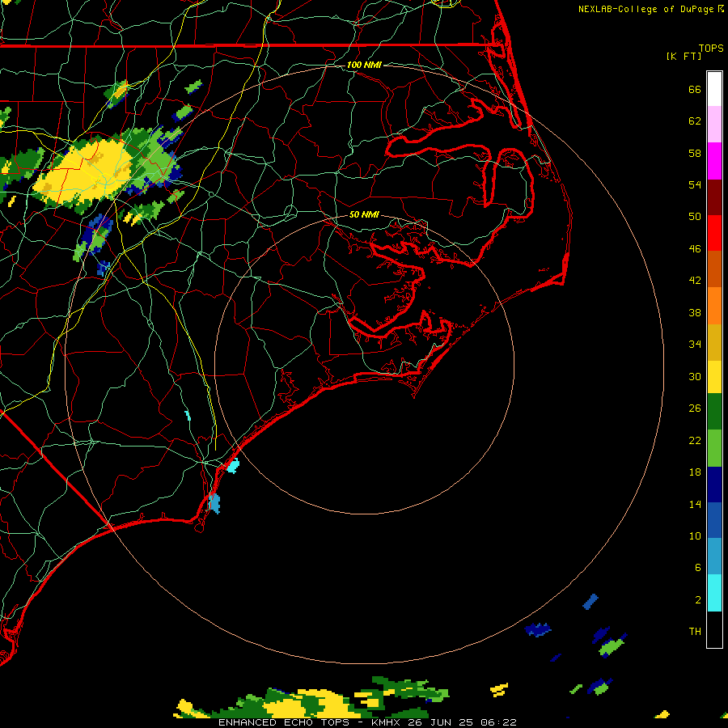This screenshot has width=728, height=728.
Task: Select the bright red 50 kft legend swatch
Action: click(x=714, y=233)
